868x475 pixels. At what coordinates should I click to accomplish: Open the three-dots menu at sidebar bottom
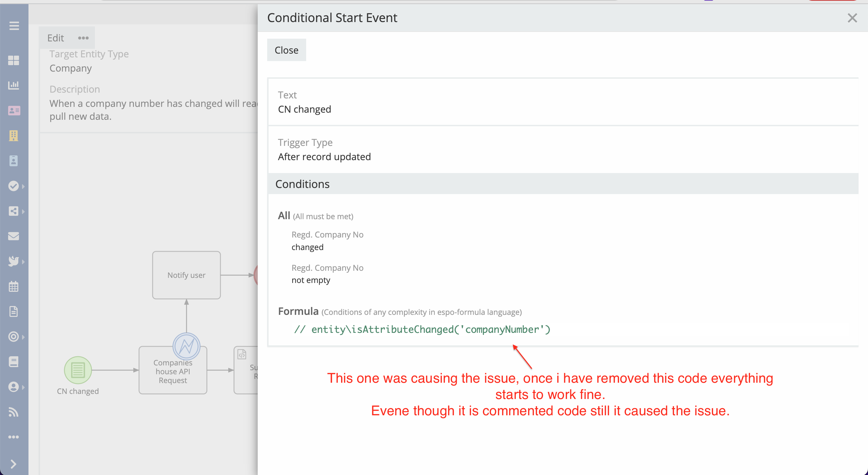(14, 437)
